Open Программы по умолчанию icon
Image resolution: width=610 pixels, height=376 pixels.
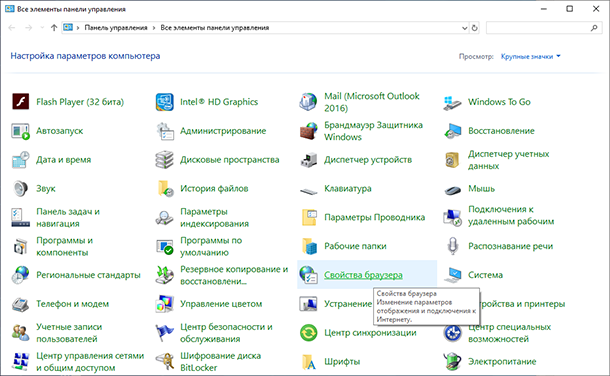point(165,246)
